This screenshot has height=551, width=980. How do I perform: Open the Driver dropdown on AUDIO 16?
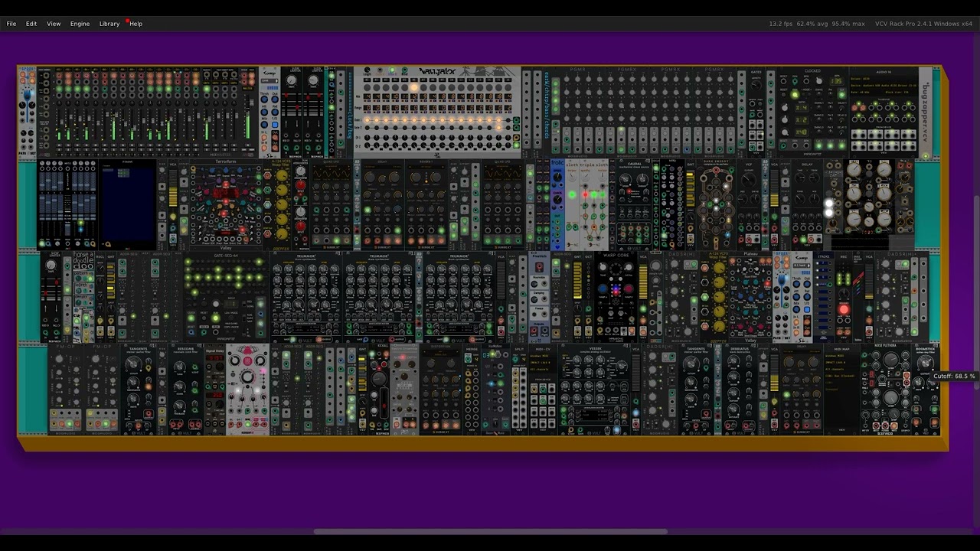tap(884, 79)
